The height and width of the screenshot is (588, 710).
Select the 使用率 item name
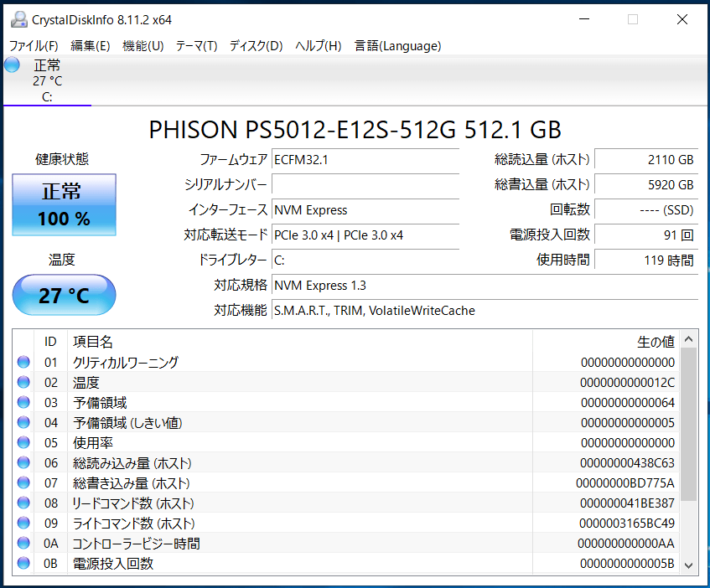coord(93,443)
